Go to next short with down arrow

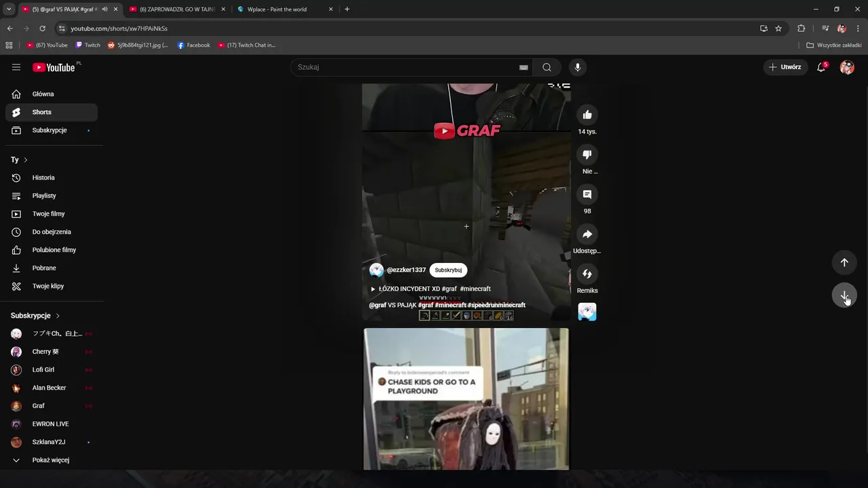[x=844, y=296]
